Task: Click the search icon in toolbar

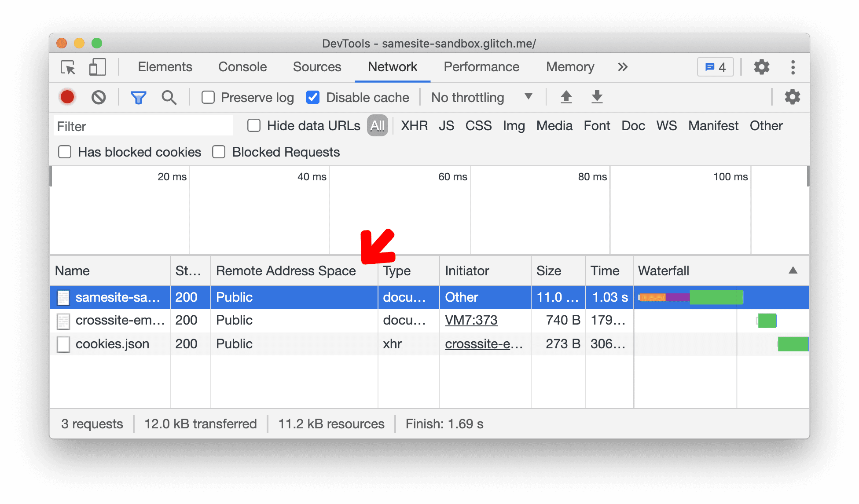Action: click(x=168, y=97)
